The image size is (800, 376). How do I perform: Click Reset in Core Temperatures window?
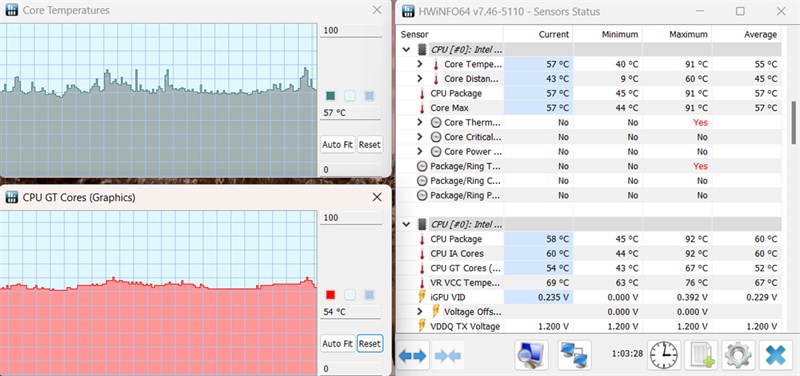[x=369, y=145]
